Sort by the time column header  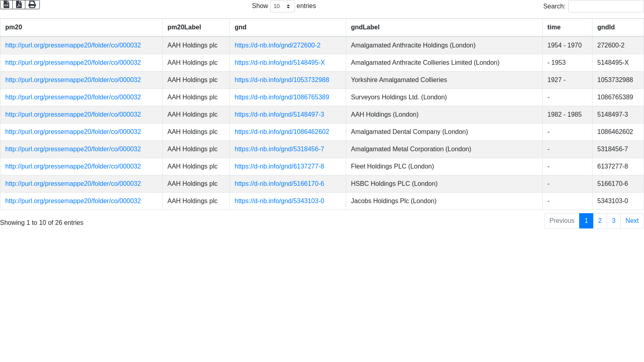pos(567,27)
